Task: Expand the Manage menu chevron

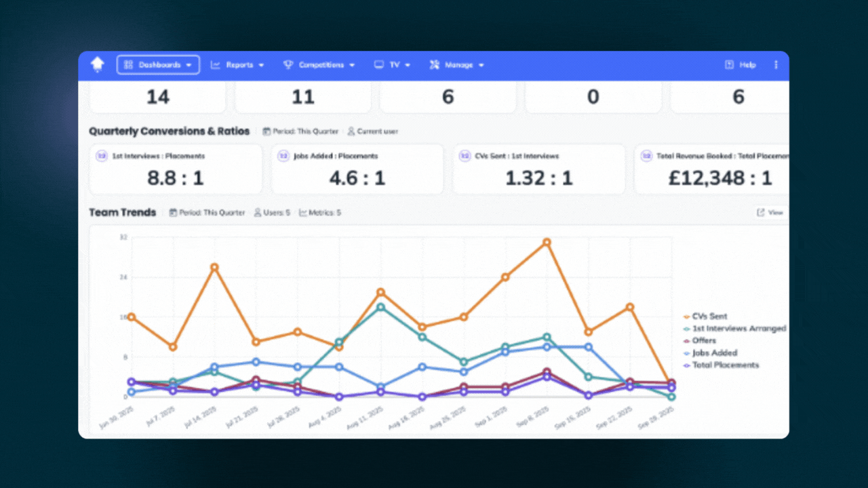Action: point(481,64)
